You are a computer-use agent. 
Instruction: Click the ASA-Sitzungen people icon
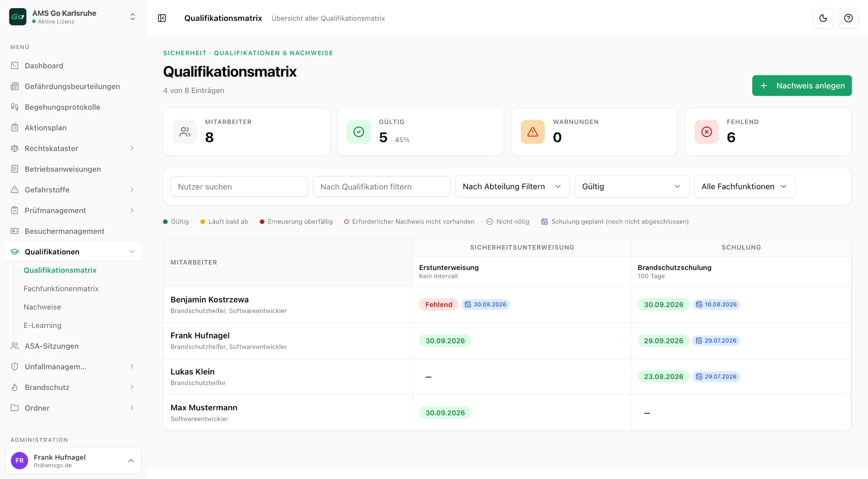(14, 346)
